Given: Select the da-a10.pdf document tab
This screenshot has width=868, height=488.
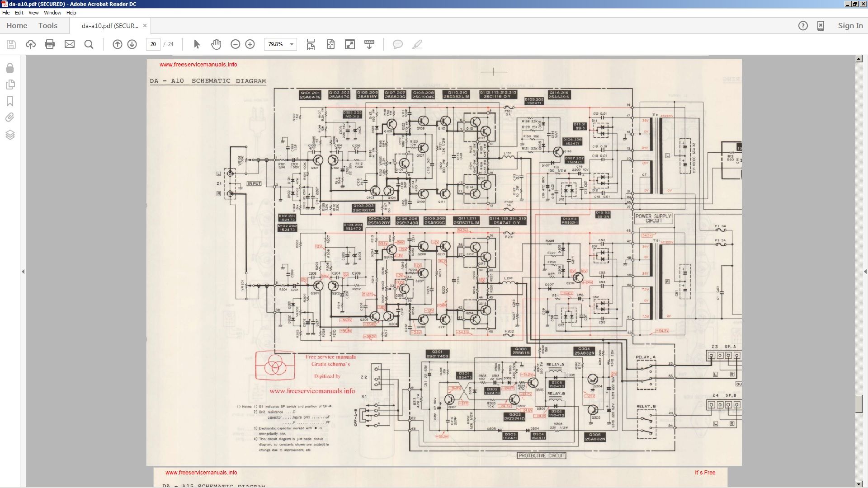Looking at the screenshot, I should [110, 26].
